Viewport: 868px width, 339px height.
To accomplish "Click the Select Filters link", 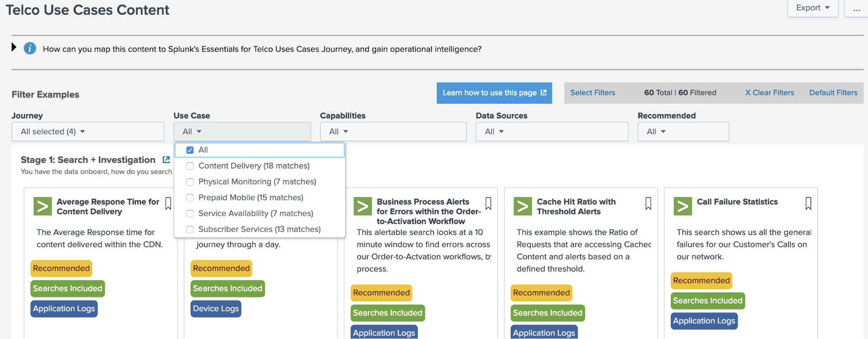I will pyautogui.click(x=593, y=92).
